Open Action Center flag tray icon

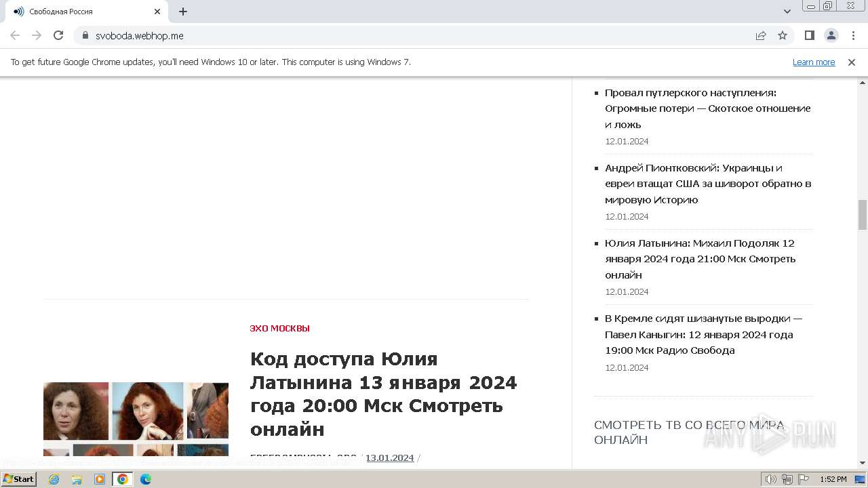pyautogui.click(x=804, y=479)
